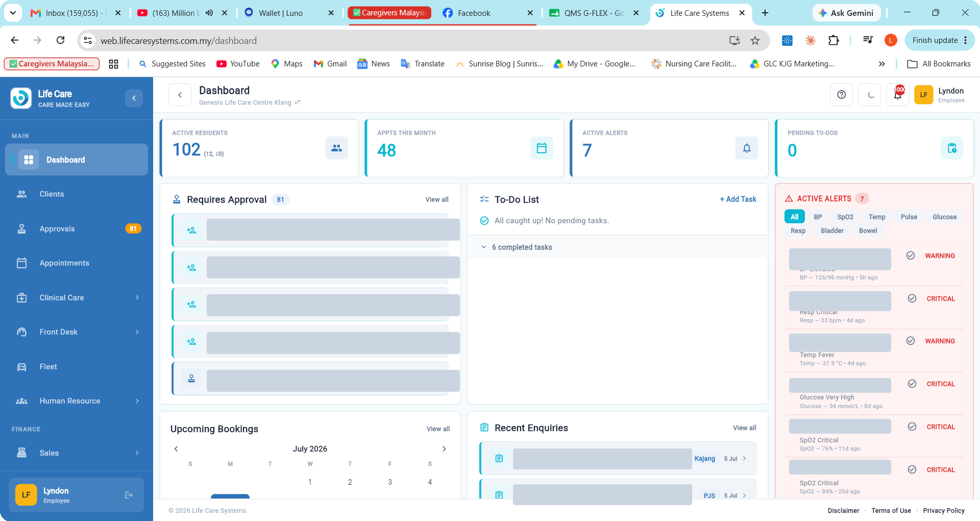Switch centre via icon after Klang
The height and width of the screenshot is (521, 980).
tap(298, 103)
